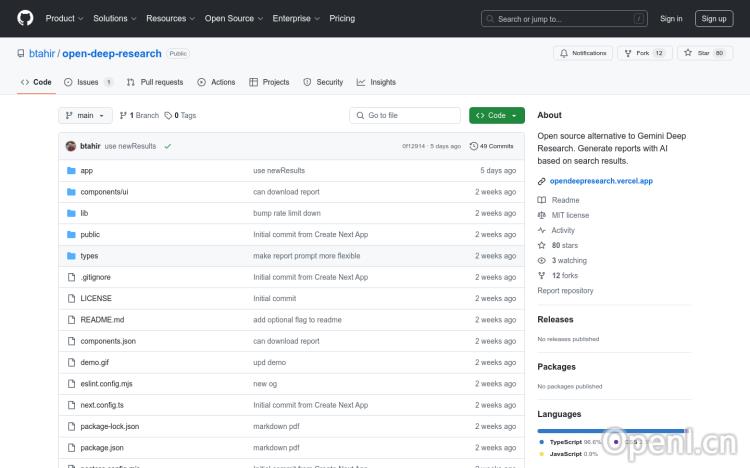Viewport: 750px width, 468px height.
Task: Star the repository
Action: click(697, 53)
